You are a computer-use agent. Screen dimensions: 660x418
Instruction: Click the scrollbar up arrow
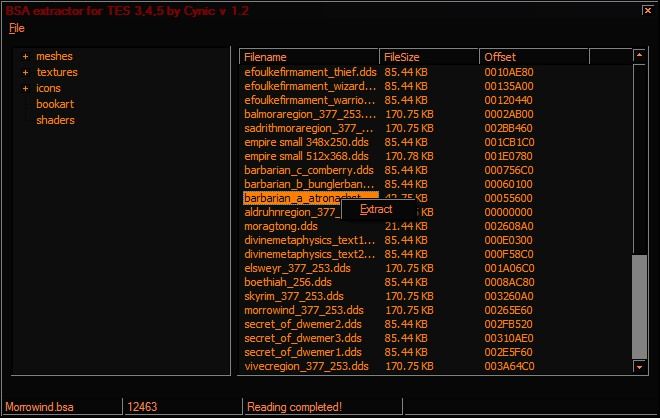pyautogui.click(x=639, y=55)
